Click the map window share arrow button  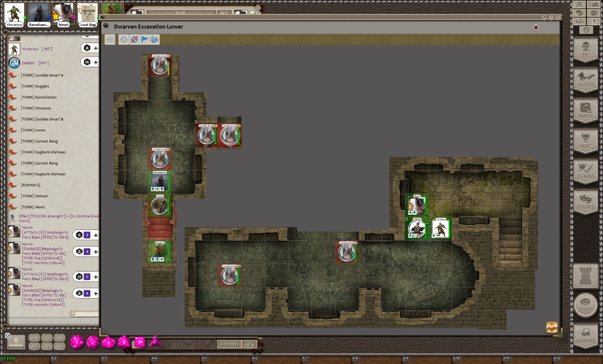pyautogui.click(x=544, y=17)
